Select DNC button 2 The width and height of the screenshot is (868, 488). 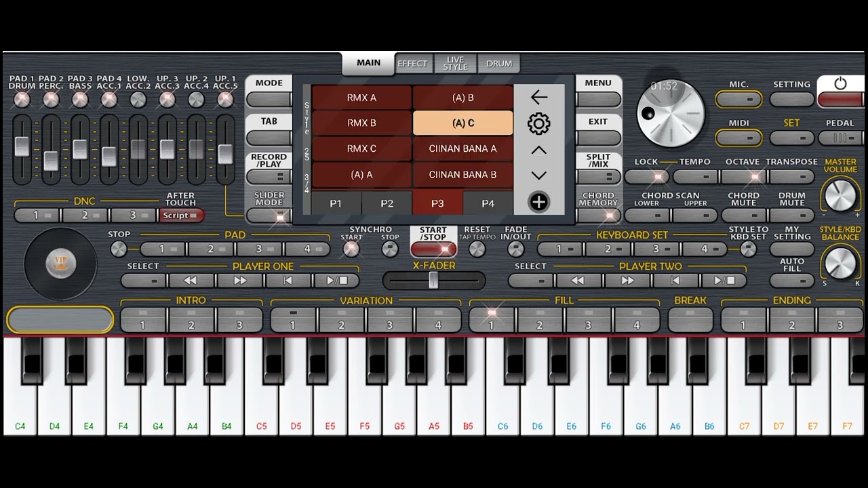tap(85, 216)
